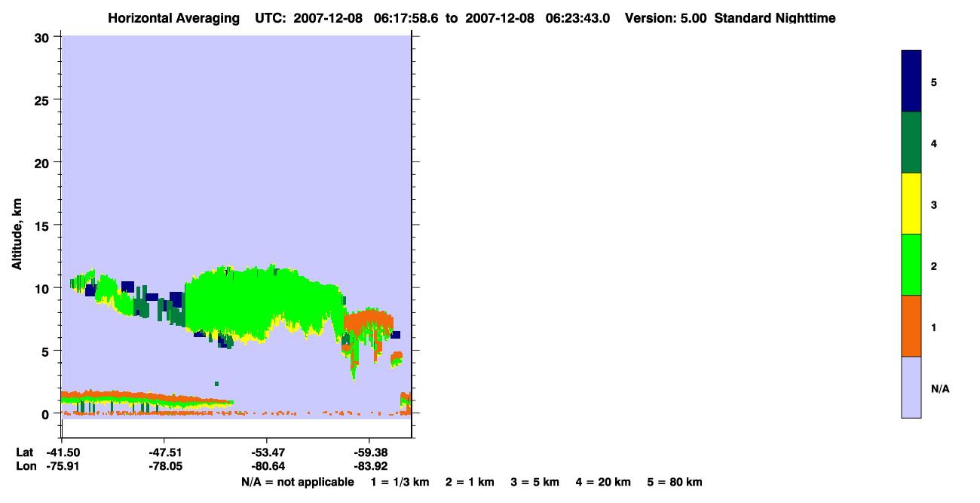Click the altitude tick label '25'
Screen dimensions: 980x503
point(43,100)
